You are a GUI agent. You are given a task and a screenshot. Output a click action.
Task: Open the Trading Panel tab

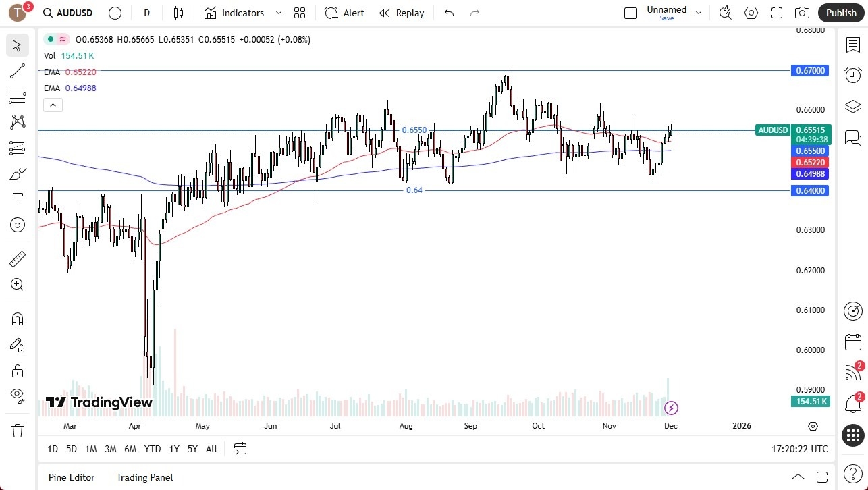(x=144, y=477)
